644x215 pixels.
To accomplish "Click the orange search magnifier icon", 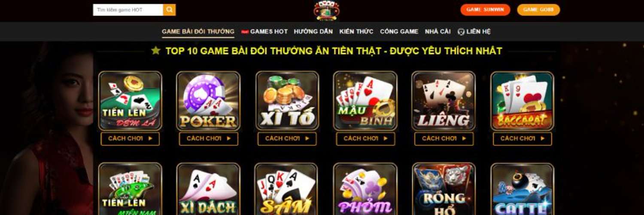I will [x=169, y=10].
